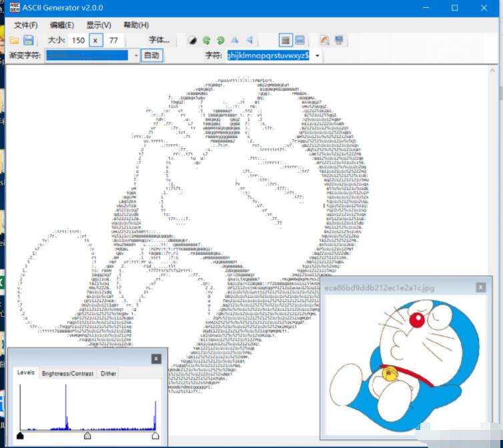Click the levels histogram graph
Image resolution: width=503 pixels, height=448 pixels.
point(88,407)
